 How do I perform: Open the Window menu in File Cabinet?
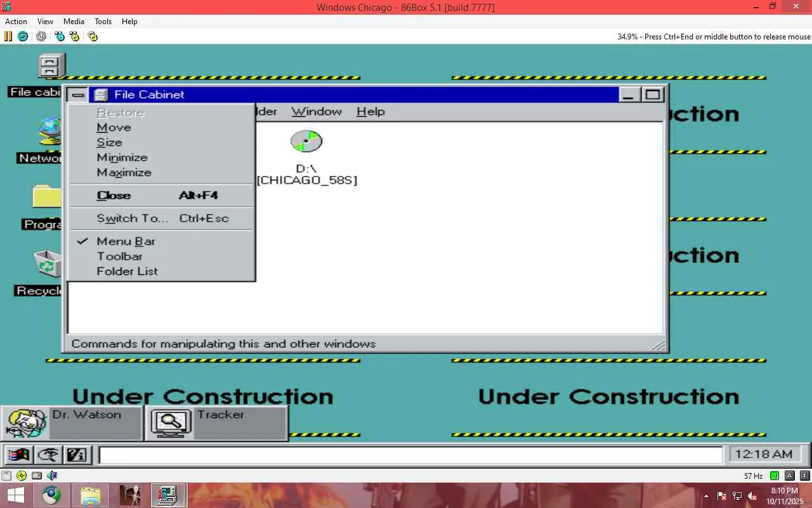[x=317, y=112]
